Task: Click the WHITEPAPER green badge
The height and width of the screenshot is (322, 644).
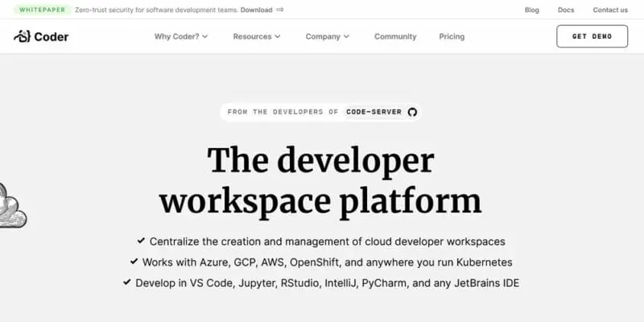Action: click(43, 10)
